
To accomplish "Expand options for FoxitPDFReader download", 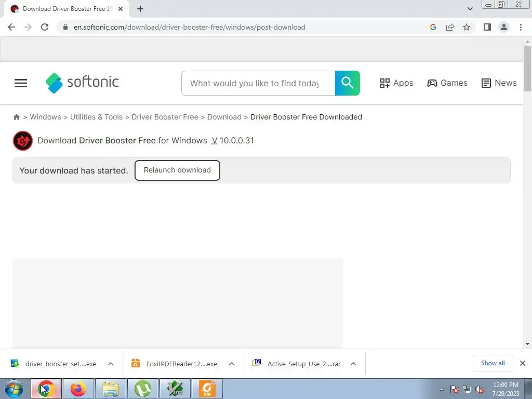I will (x=232, y=364).
